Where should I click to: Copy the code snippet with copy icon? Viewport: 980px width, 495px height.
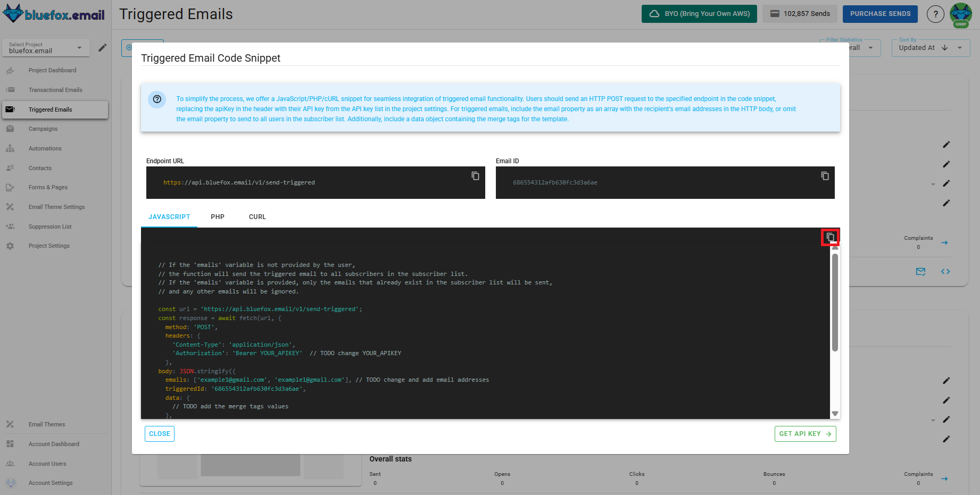coord(829,237)
